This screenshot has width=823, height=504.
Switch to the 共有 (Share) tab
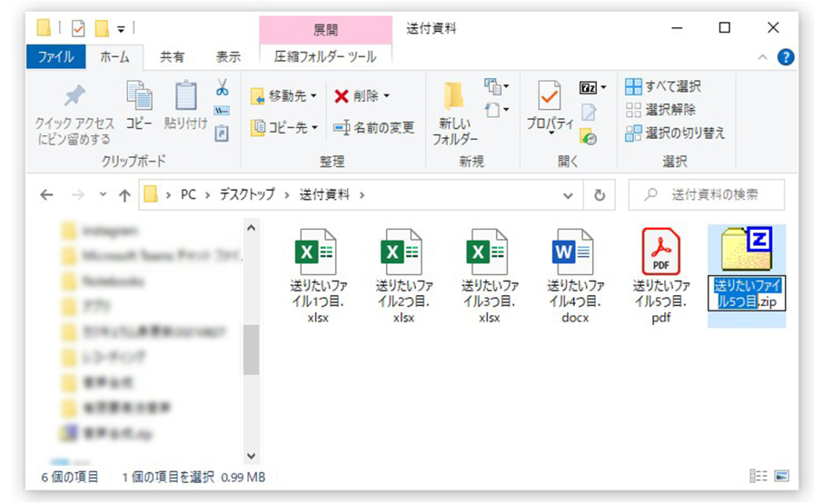pos(173,56)
